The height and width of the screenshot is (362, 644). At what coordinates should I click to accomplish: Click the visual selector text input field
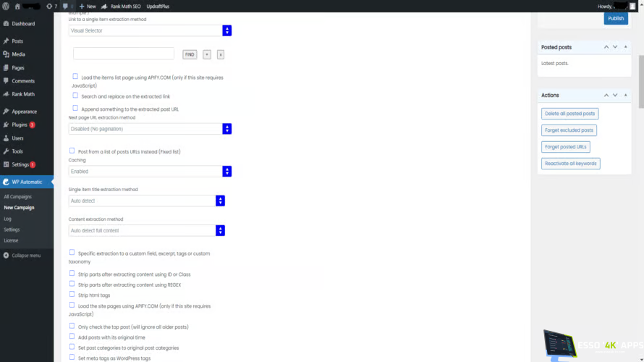pyautogui.click(x=124, y=54)
